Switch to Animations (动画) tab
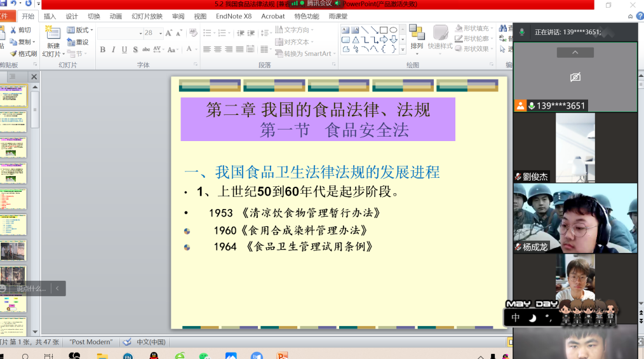 (x=116, y=17)
